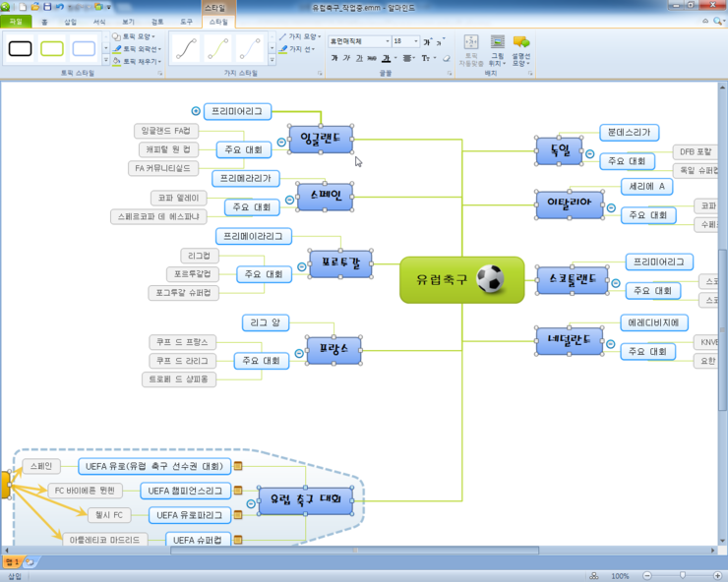Click the zoom slider in status bar
The width and height of the screenshot is (728, 582).
[x=682, y=575]
